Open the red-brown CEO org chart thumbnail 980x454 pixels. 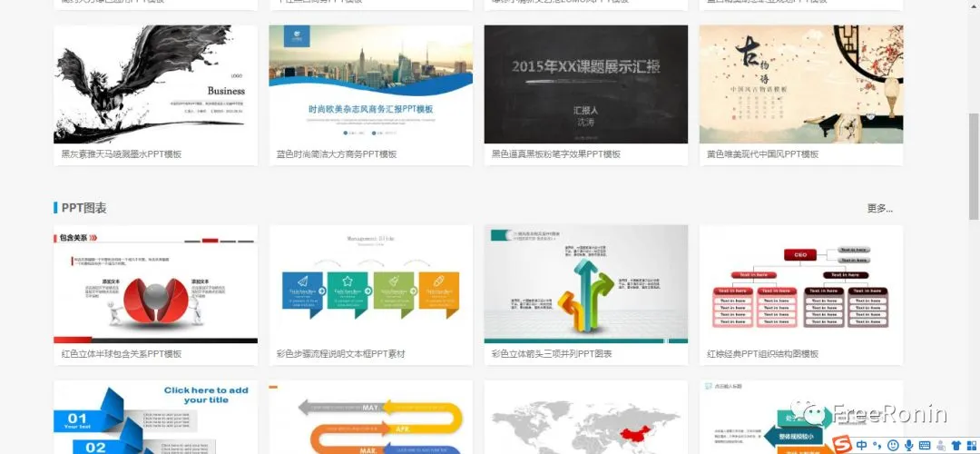pos(800,284)
